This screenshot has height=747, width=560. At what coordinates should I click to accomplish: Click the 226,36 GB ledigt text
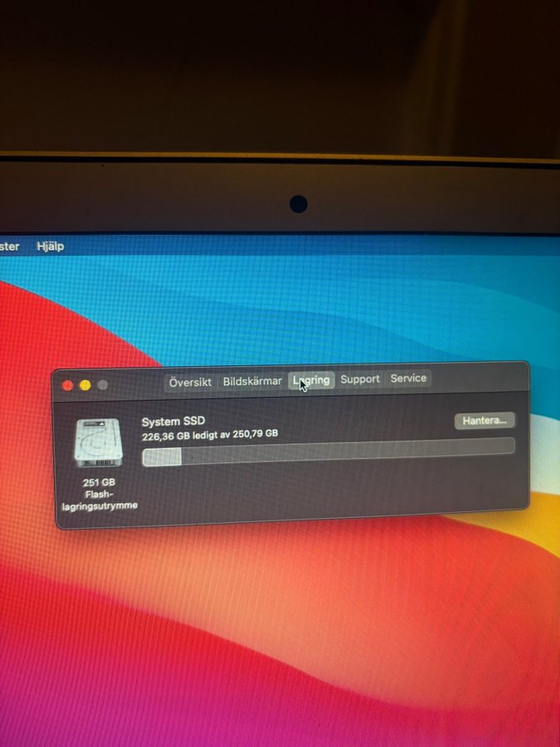click(x=209, y=434)
